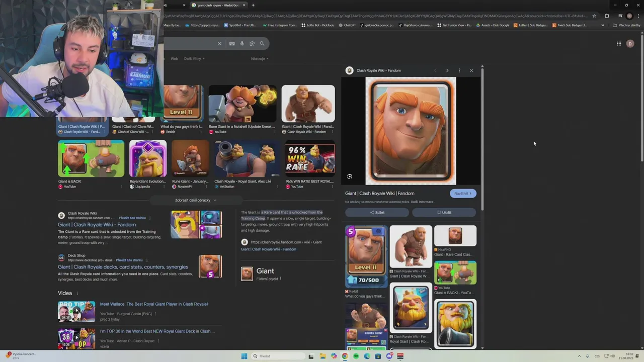Image resolution: width=644 pixels, height=362 pixels.
Task: Open 'Giant | Clash Royale Wiki - Fandom' result
Action: [x=97, y=225]
